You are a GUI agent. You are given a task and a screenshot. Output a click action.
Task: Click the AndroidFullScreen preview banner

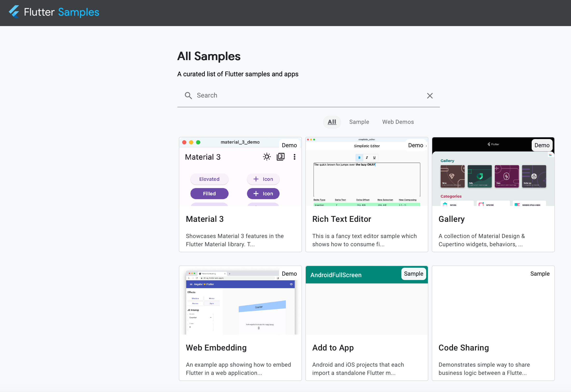tap(367, 275)
